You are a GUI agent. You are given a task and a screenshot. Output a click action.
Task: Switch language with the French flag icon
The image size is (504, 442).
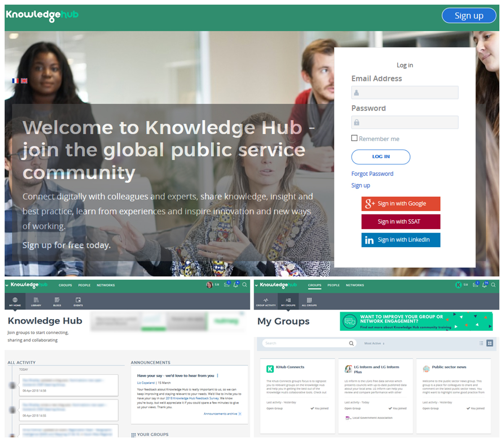15,81
